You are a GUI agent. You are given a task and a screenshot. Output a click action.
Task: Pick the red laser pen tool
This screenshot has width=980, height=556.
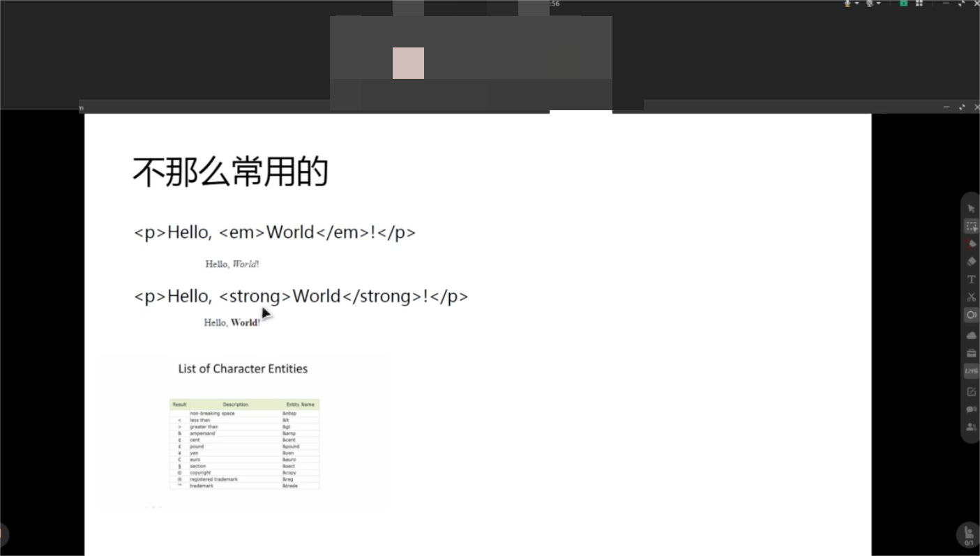click(971, 243)
